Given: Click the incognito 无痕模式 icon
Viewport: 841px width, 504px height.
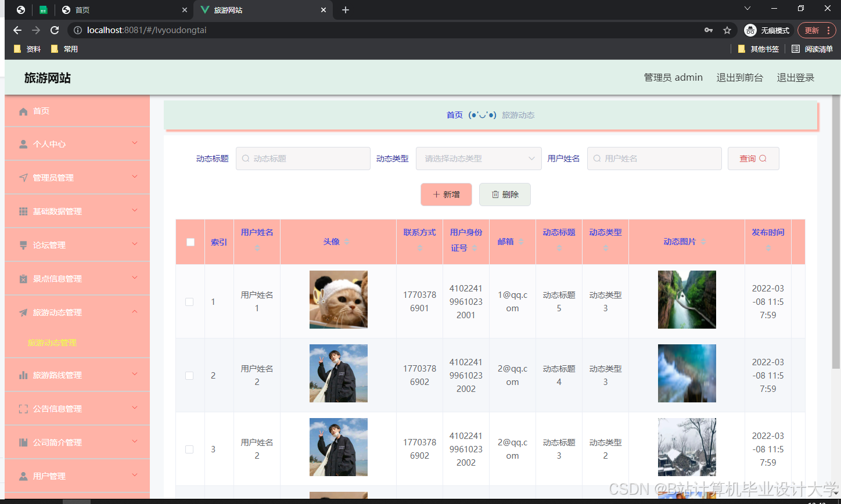Looking at the screenshot, I should [750, 30].
